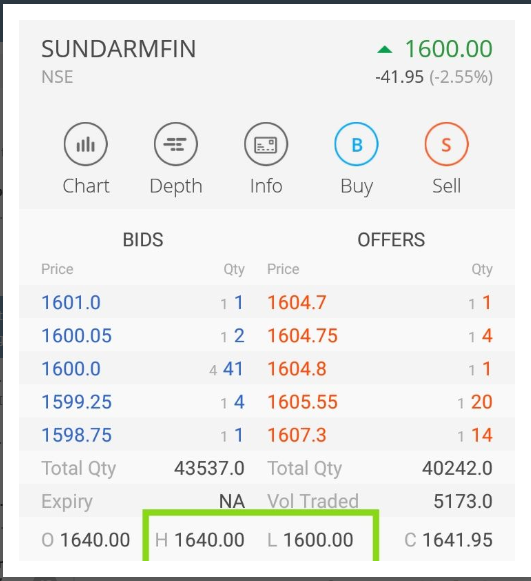The height and width of the screenshot is (581, 531).
Task: Select bid price 1600.0
Action: coord(71,369)
